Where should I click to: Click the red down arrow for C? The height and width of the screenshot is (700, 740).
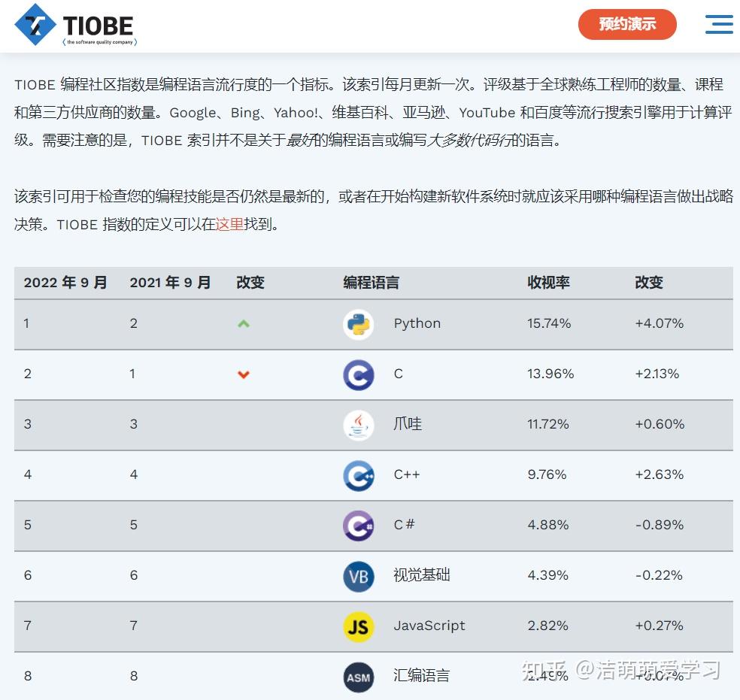coord(244,374)
